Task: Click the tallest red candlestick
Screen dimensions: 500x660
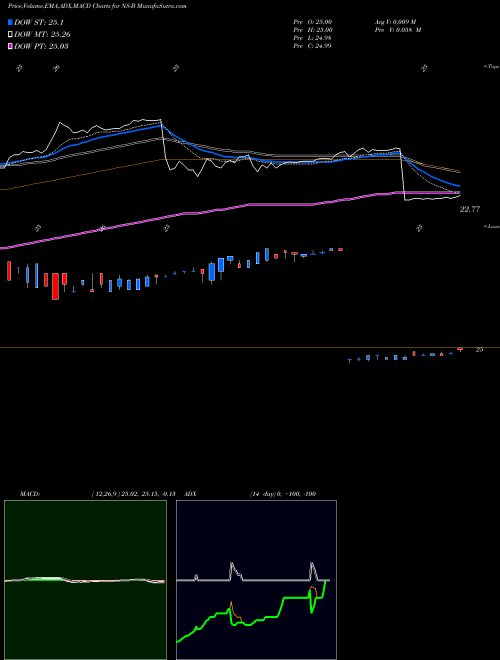Action: [56, 286]
